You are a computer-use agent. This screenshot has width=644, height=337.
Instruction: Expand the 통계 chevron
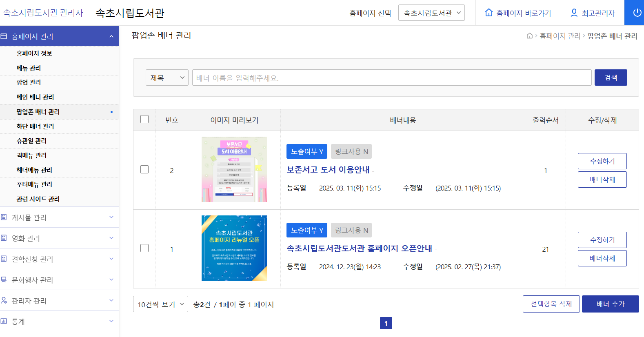[111, 321]
